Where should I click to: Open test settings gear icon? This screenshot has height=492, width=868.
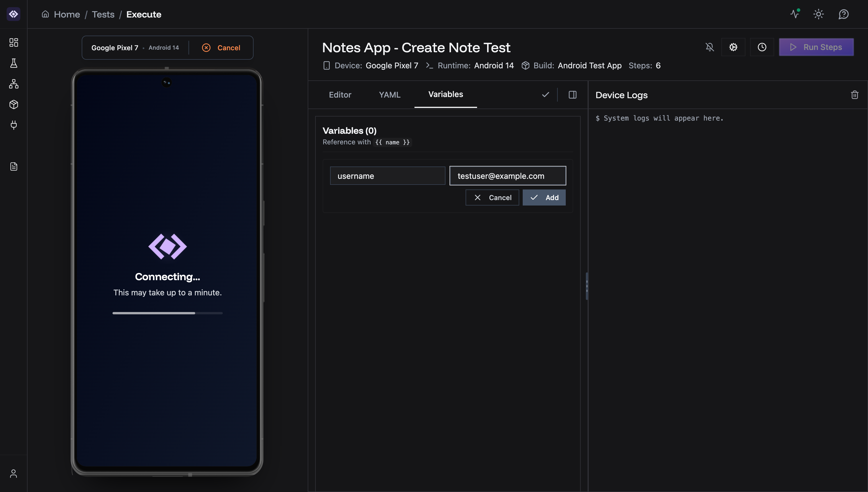(733, 47)
